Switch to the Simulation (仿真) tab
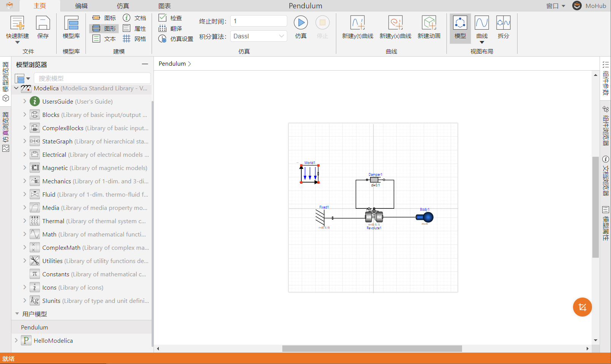Screen dimensions: 611x364 (x=123, y=6)
